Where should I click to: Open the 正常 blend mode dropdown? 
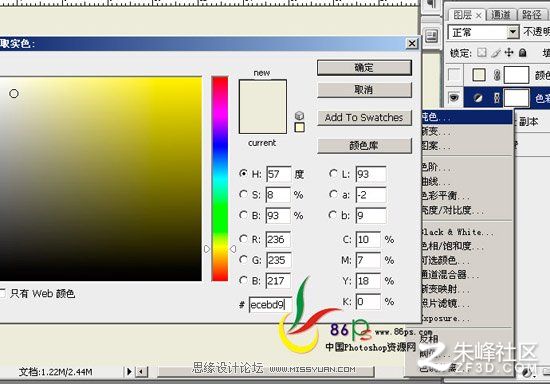click(484, 33)
